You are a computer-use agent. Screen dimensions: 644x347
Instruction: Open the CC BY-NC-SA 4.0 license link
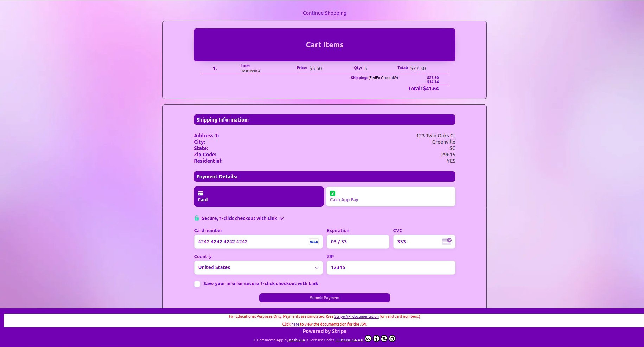pyautogui.click(x=349, y=340)
